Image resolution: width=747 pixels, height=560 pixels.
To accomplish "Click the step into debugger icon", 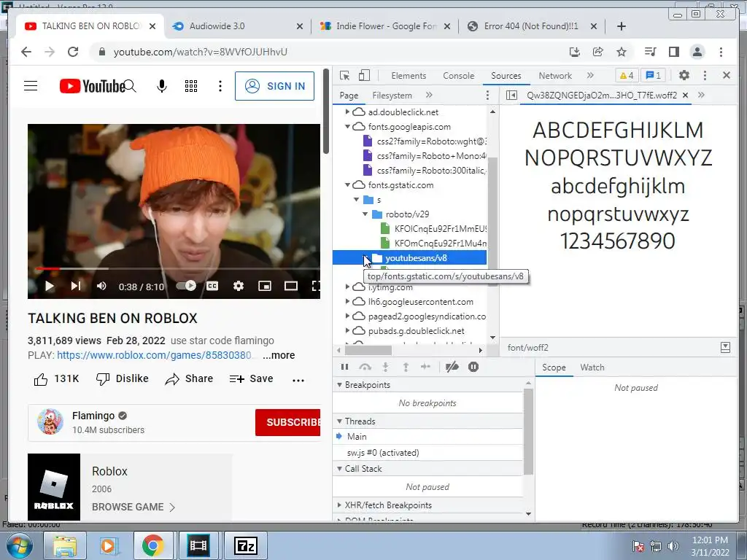I will pos(385,367).
